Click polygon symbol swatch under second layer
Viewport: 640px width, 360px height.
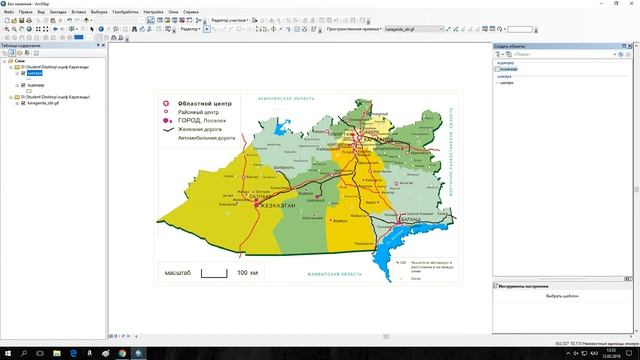[29, 91]
